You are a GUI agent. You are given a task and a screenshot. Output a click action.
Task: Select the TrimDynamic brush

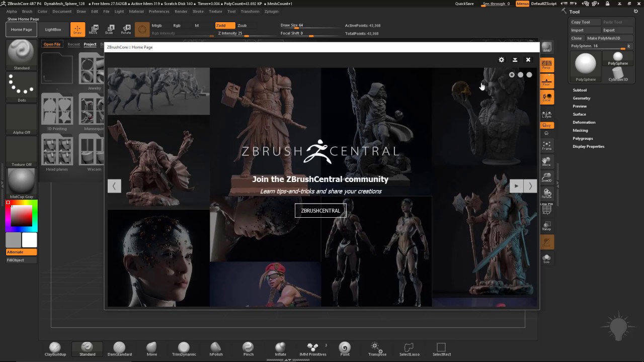pos(184,348)
